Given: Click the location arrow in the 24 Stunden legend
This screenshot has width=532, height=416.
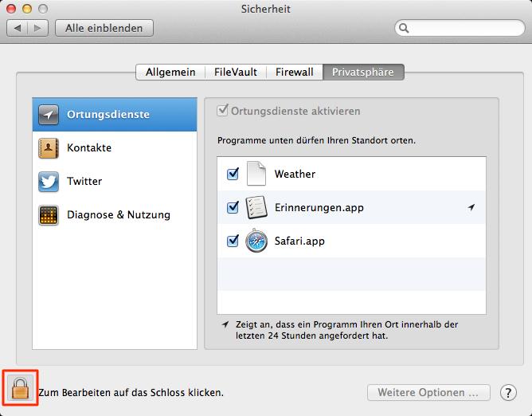Looking at the screenshot, I should pyautogui.click(x=225, y=324).
